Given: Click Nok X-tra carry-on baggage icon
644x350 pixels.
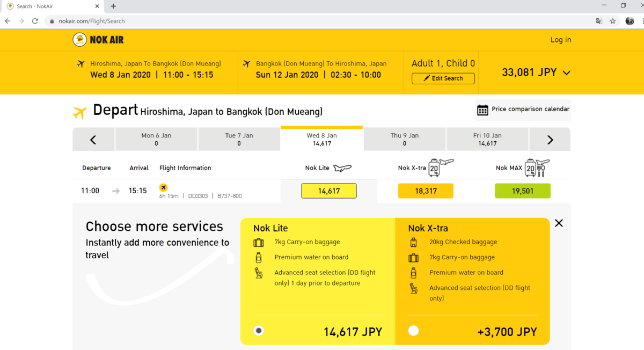Looking at the screenshot, I should tap(413, 258).
